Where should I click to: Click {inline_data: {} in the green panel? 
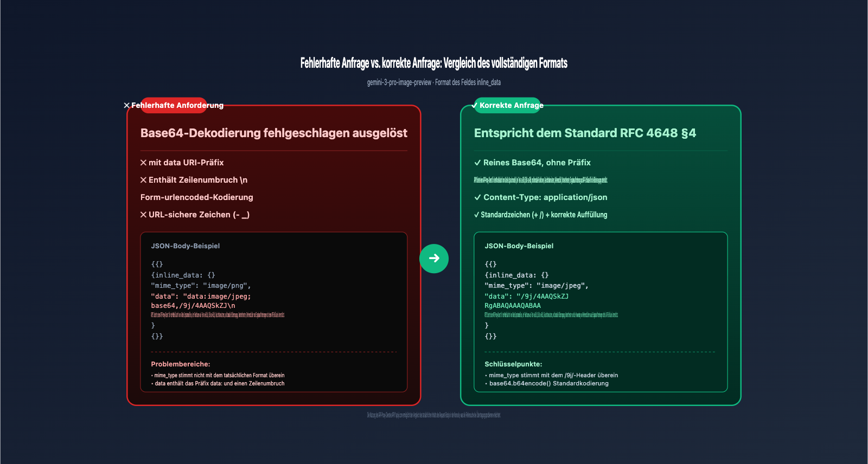tap(516, 275)
